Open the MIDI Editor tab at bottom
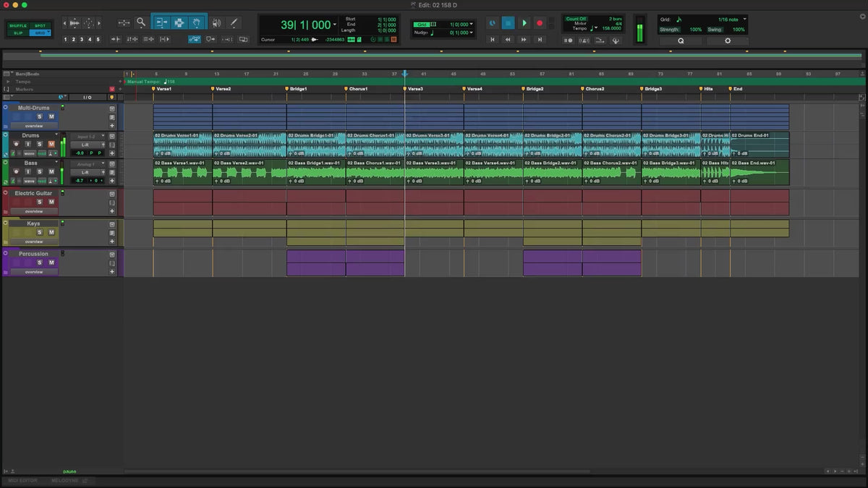868x488 pixels. point(21,481)
